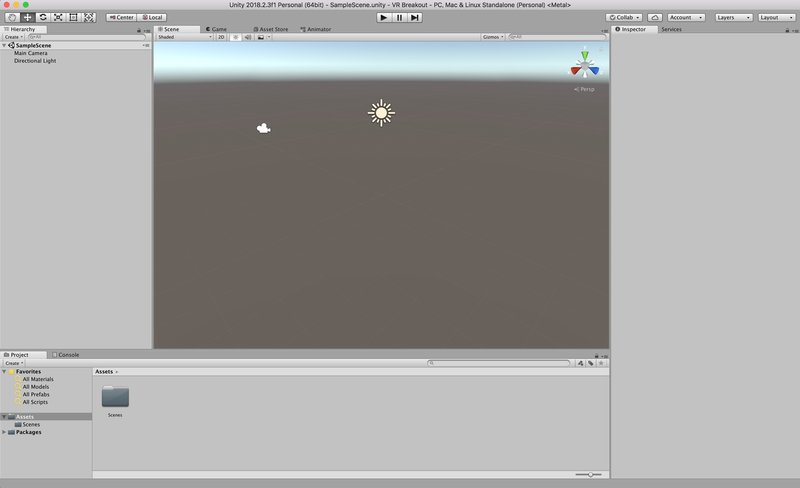Toggle pivot mode Center button

click(x=121, y=17)
